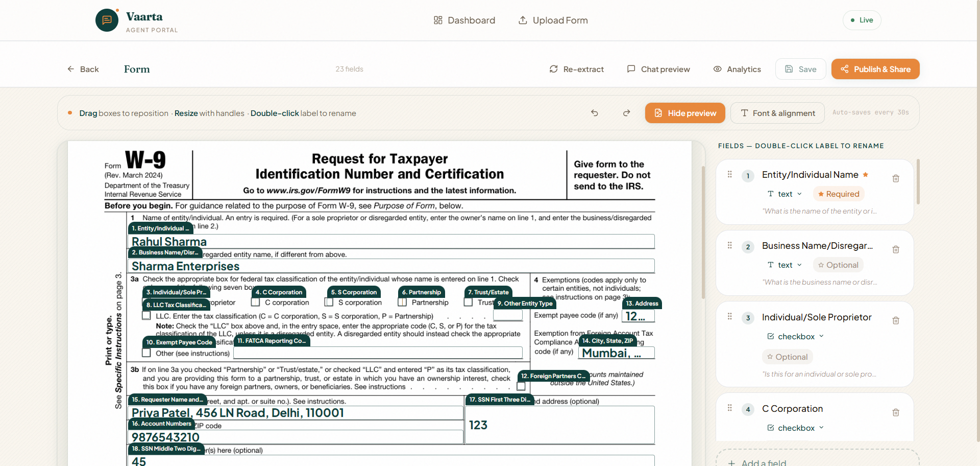Image resolution: width=980 pixels, height=466 pixels.
Task: Check the S corporation box on the form
Action: click(329, 302)
